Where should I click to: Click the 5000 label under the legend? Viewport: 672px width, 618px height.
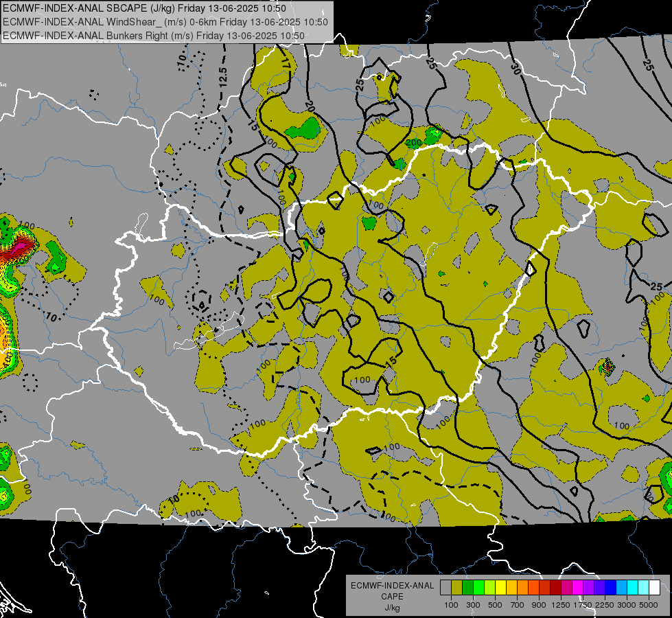649,605
